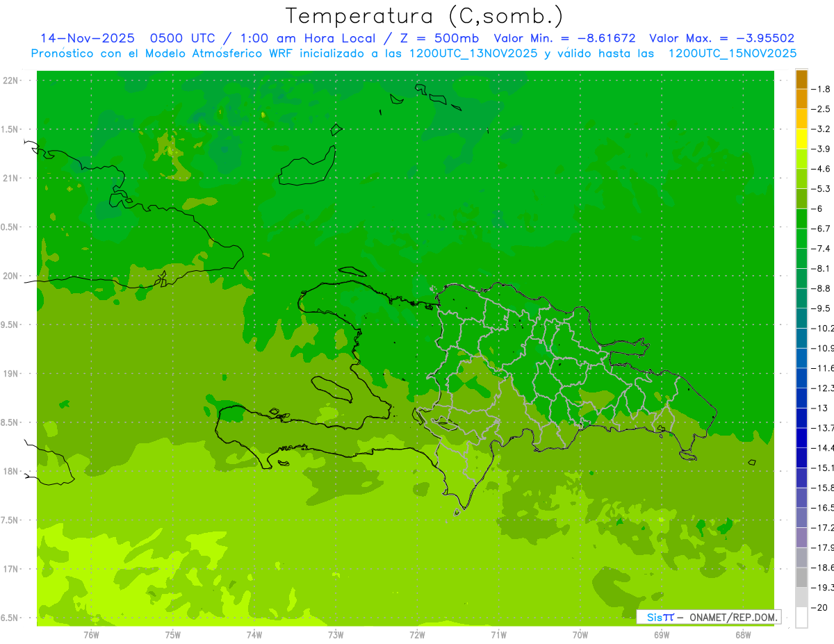Click the '17N' latitude axis label
This screenshot has height=644, width=834.
tap(11, 569)
